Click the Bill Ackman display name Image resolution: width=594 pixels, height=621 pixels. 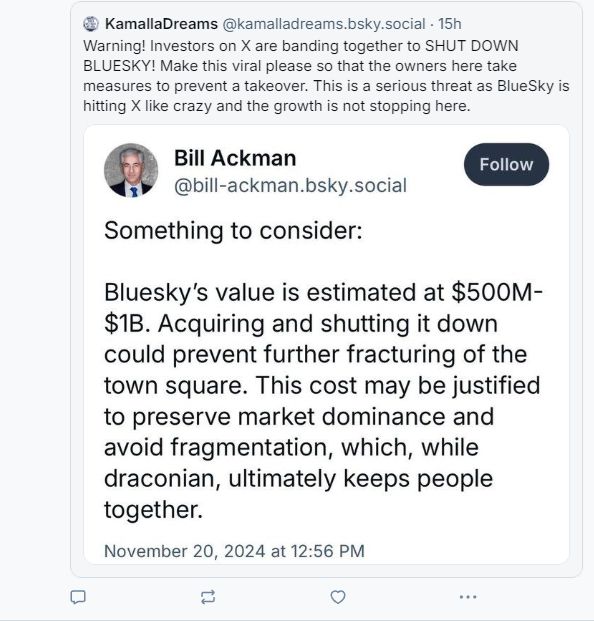pos(235,158)
